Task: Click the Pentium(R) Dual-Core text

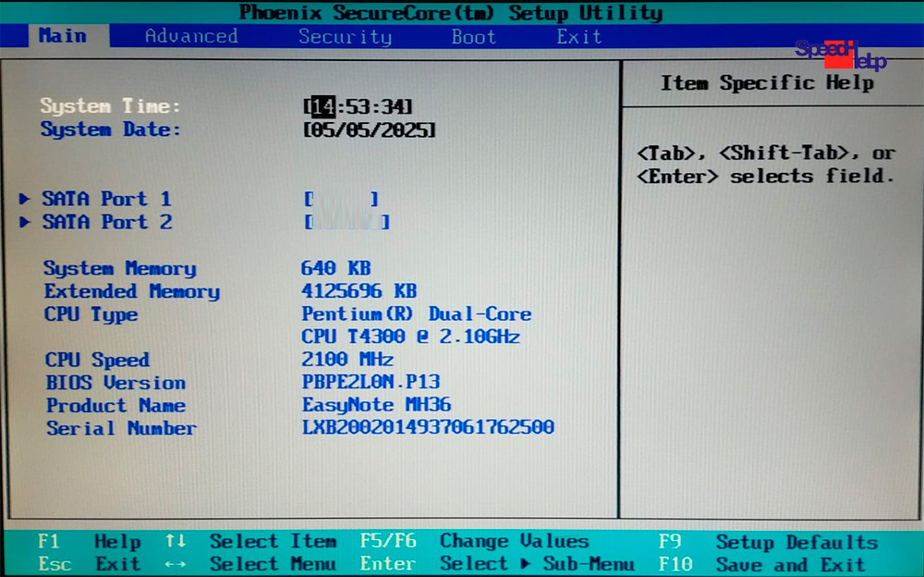Action: tap(417, 313)
